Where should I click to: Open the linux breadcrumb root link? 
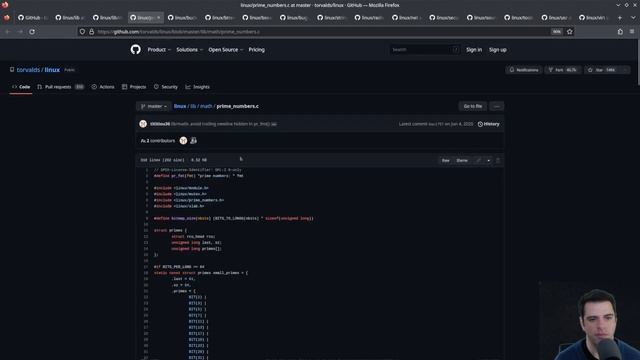pyautogui.click(x=180, y=106)
